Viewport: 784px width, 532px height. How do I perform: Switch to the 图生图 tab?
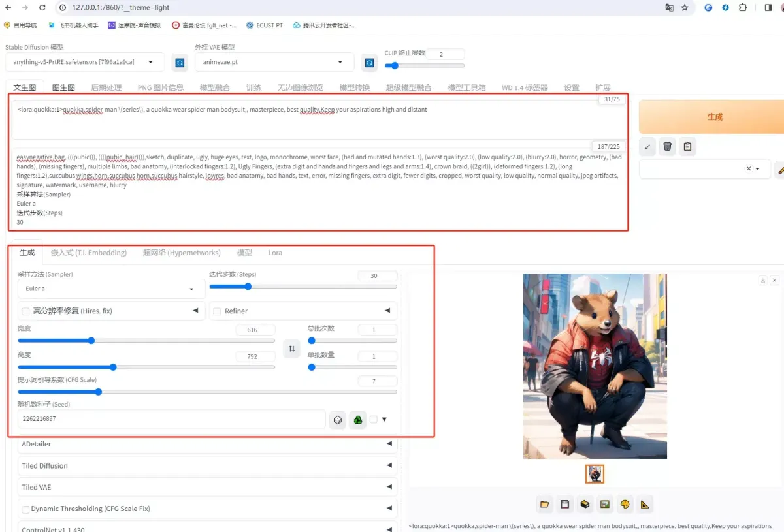point(63,87)
